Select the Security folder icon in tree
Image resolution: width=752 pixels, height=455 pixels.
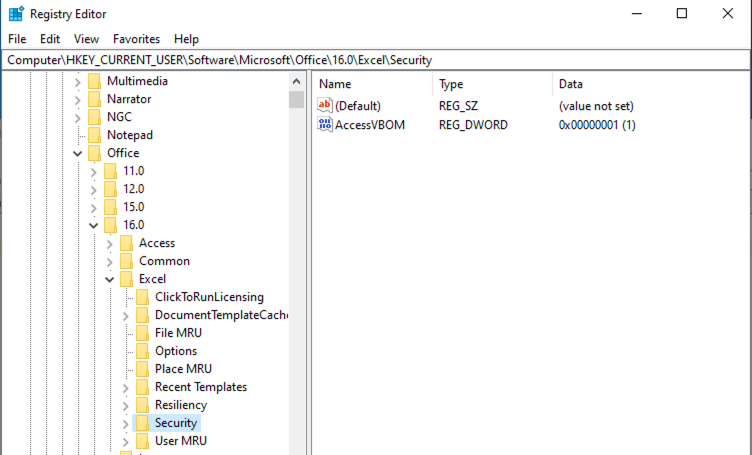coord(142,423)
